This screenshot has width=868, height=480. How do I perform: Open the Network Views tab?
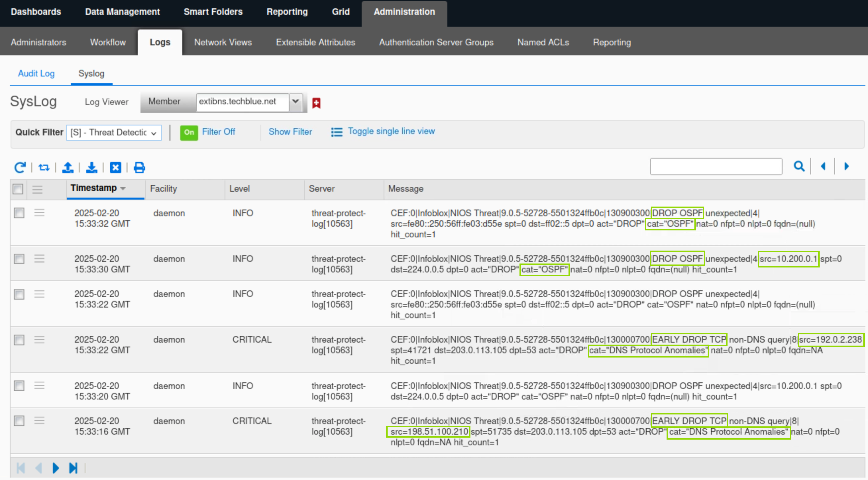(223, 42)
